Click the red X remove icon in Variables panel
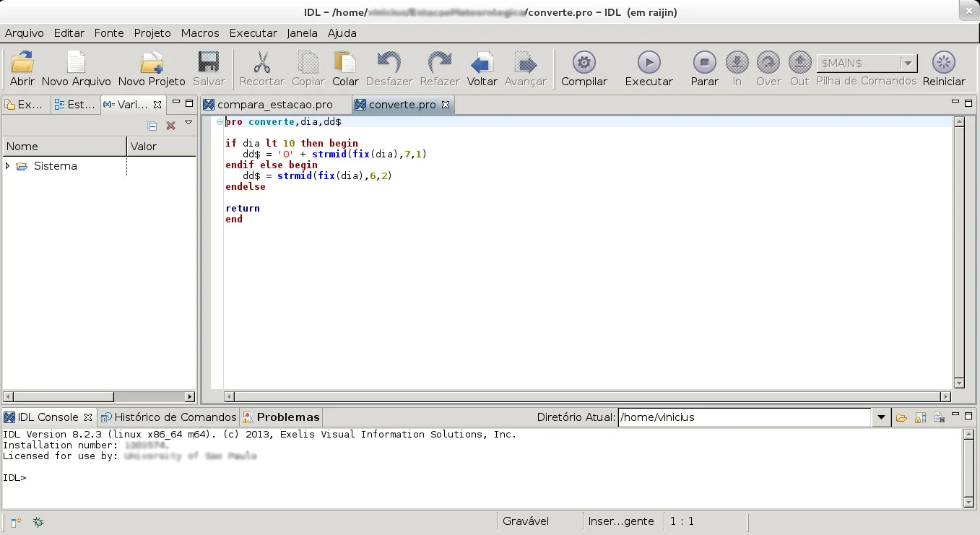Image resolution: width=980 pixels, height=535 pixels. coord(170,126)
